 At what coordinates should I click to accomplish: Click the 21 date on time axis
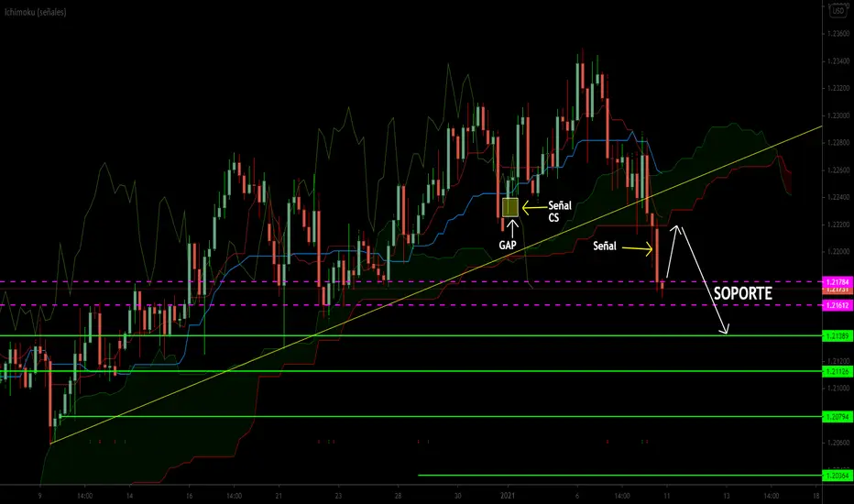click(x=279, y=496)
